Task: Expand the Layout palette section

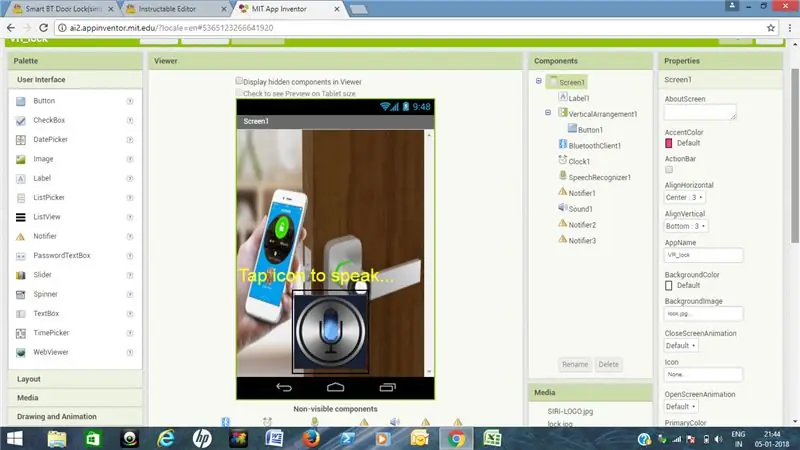Action: pos(75,379)
